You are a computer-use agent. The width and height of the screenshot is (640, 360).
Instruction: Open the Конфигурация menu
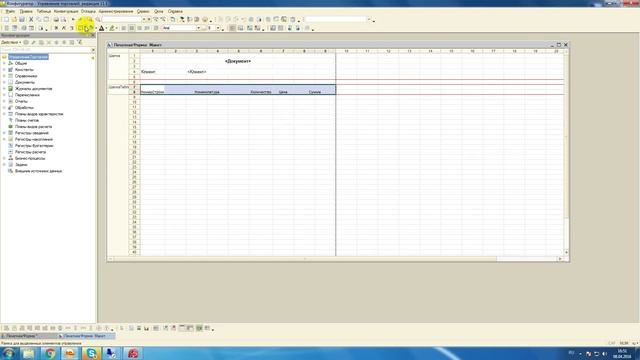(x=66, y=11)
